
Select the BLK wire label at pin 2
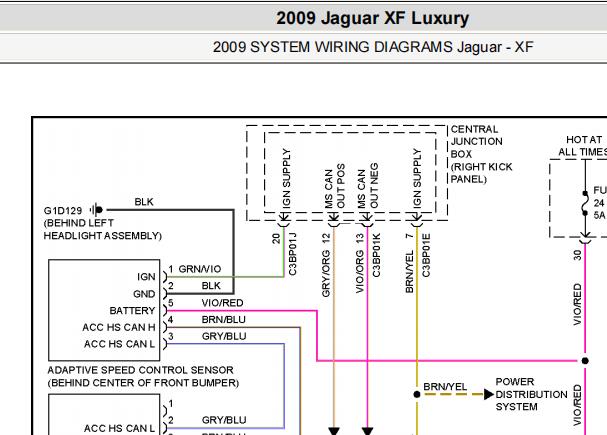click(211, 286)
